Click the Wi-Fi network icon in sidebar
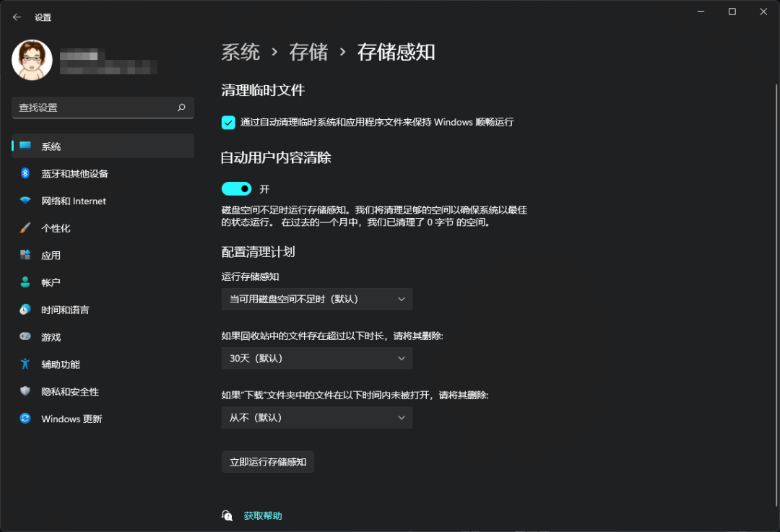 click(x=25, y=201)
